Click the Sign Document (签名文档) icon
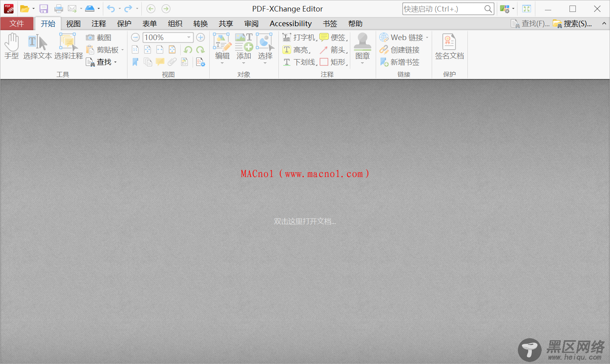The width and height of the screenshot is (610, 364). 449,46
